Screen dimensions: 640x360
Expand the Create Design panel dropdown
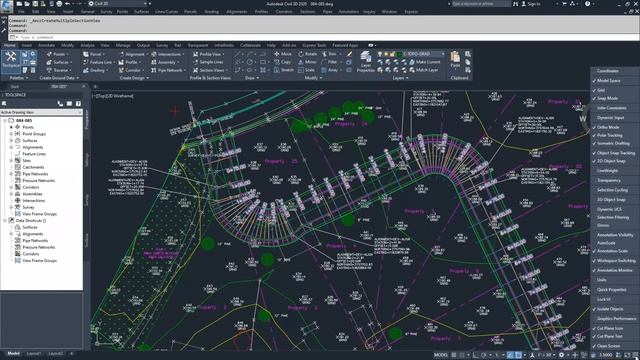(x=134, y=78)
